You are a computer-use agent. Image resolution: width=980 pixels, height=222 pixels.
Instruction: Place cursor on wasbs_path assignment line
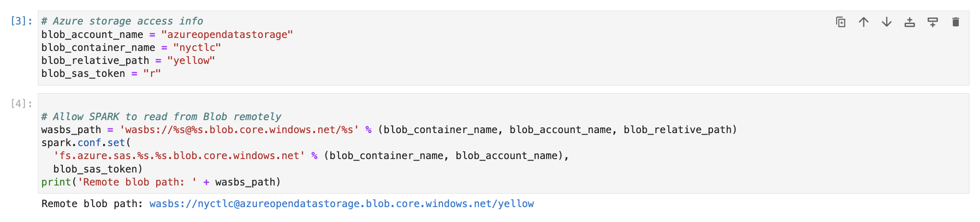click(x=72, y=130)
